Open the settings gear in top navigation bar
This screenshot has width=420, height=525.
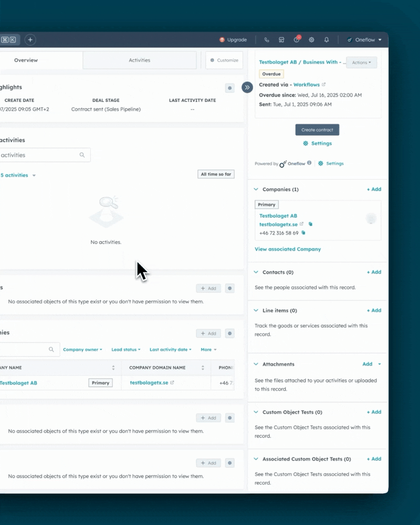click(x=311, y=40)
